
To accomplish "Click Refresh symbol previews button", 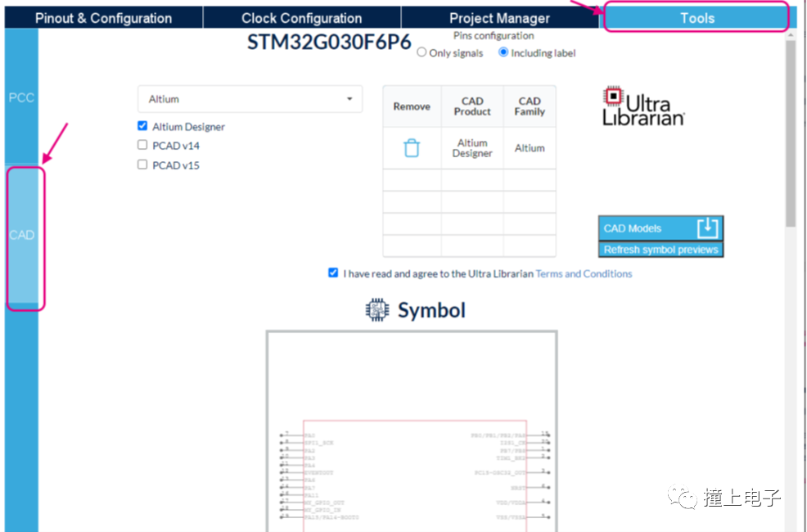I will pyautogui.click(x=660, y=250).
